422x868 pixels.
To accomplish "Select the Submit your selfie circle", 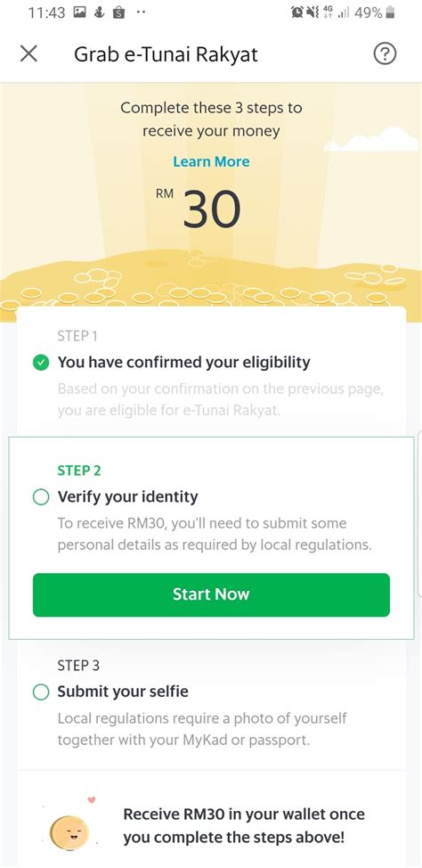I will (x=40, y=692).
